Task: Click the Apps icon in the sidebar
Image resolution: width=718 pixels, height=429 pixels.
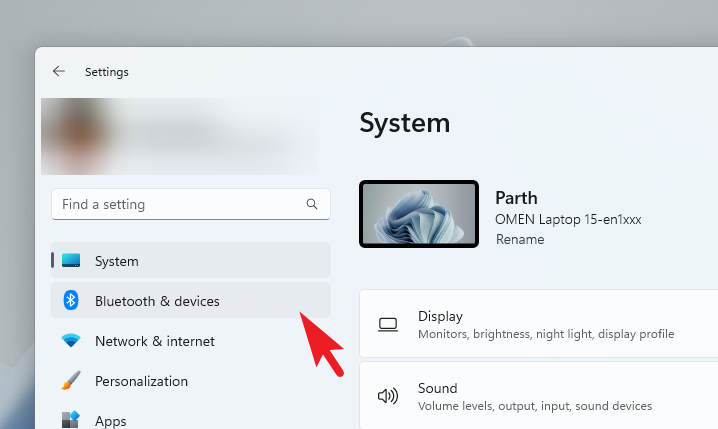Action: click(x=71, y=420)
